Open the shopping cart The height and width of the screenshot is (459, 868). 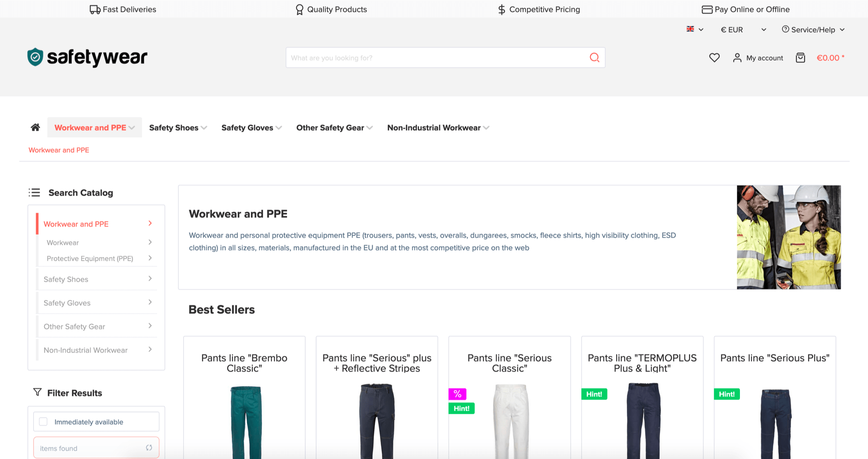tap(800, 57)
